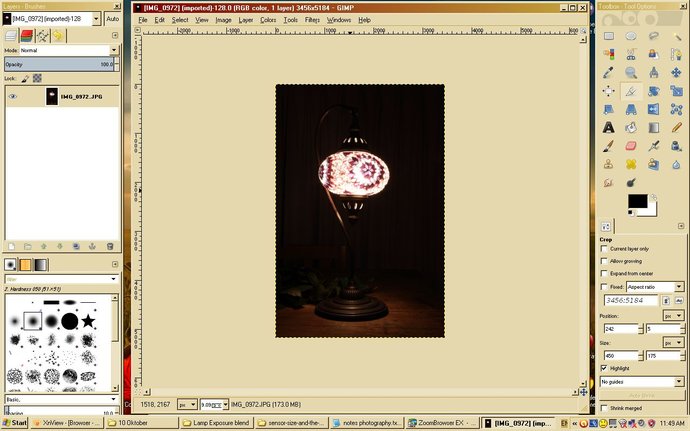The image size is (690, 431).
Task: Enable the Shrink merged checkbox
Action: (x=604, y=408)
